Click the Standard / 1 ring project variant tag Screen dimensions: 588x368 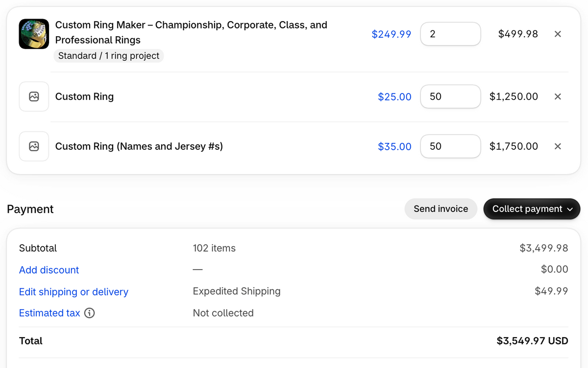coord(109,56)
